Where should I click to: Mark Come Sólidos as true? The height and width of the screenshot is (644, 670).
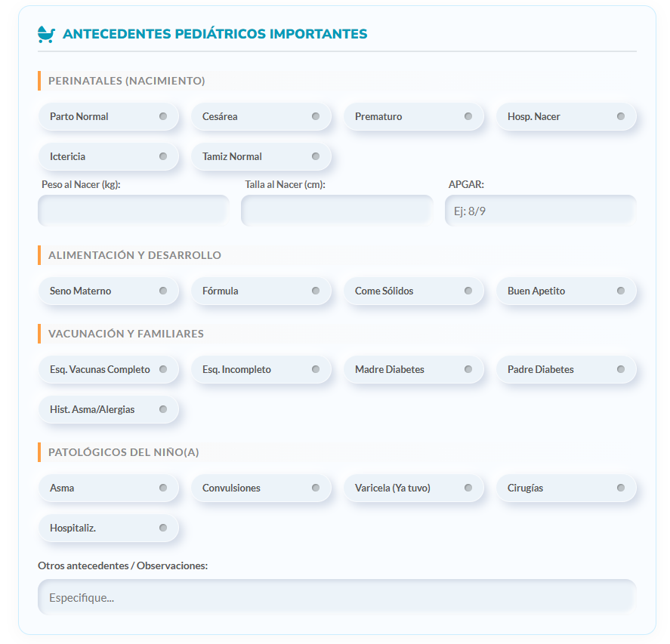414,291
